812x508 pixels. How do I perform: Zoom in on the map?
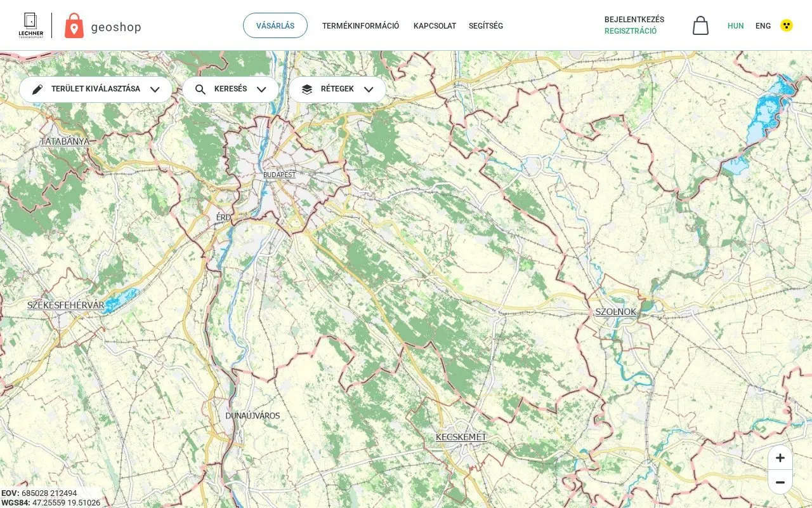click(780, 458)
